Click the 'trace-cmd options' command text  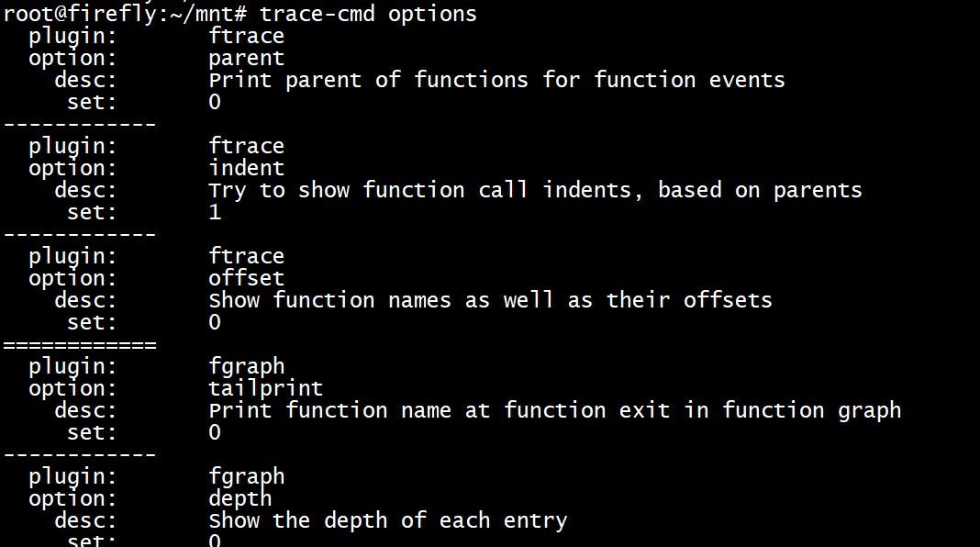(368, 14)
